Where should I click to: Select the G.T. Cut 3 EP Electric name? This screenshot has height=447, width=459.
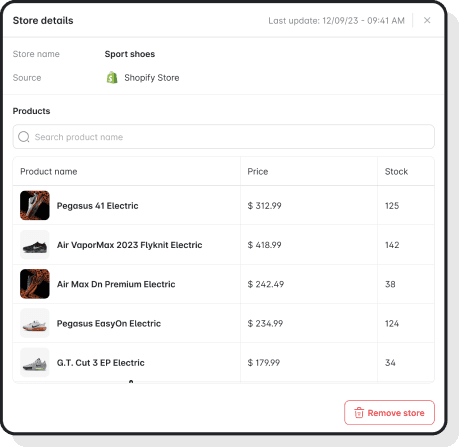coord(101,363)
